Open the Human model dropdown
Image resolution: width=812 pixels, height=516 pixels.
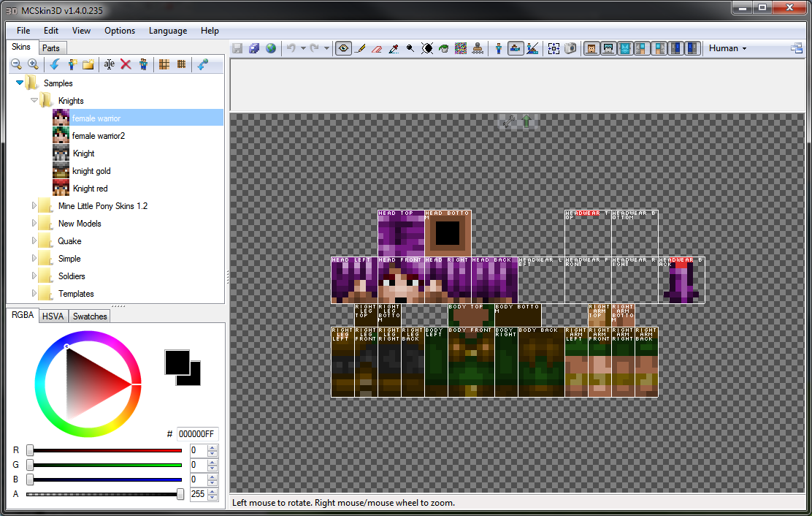[x=727, y=48]
